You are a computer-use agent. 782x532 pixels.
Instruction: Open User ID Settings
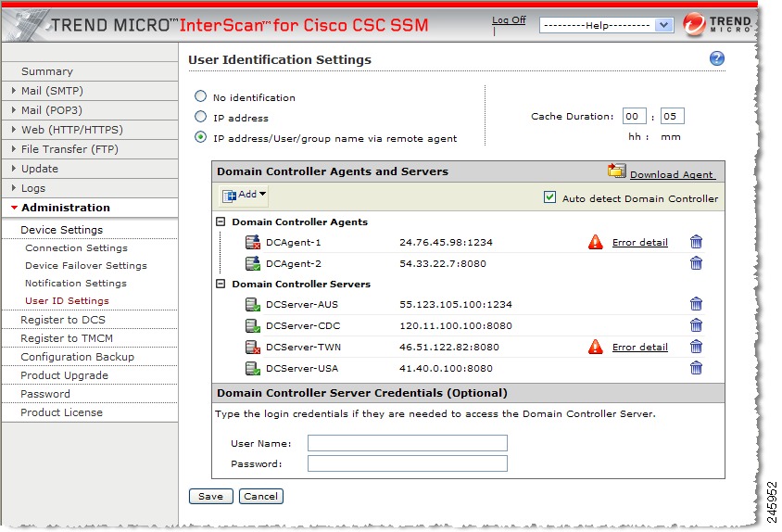click(x=67, y=301)
